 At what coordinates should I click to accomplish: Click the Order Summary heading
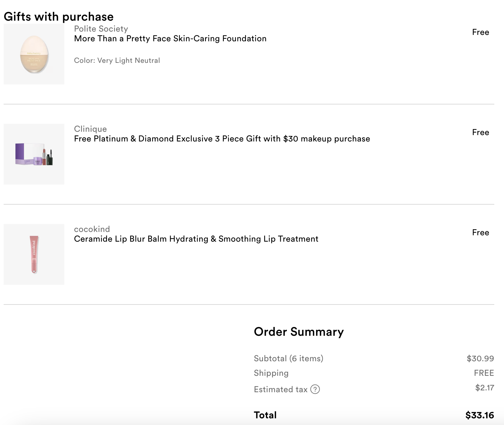tap(299, 332)
